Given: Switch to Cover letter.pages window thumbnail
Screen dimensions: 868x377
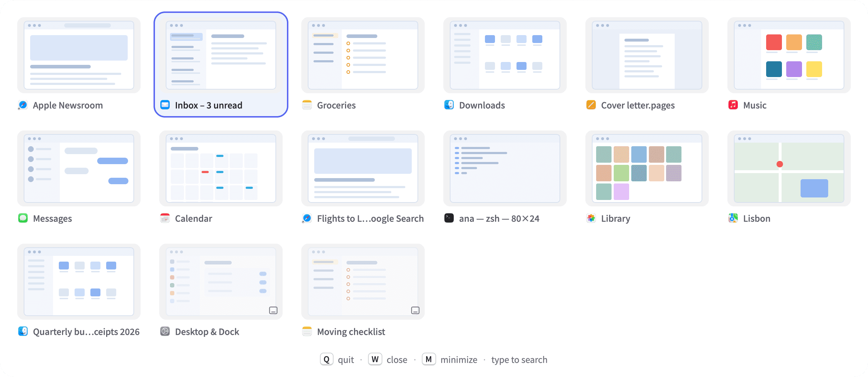Looking at the screenshot, I should 647,55.
